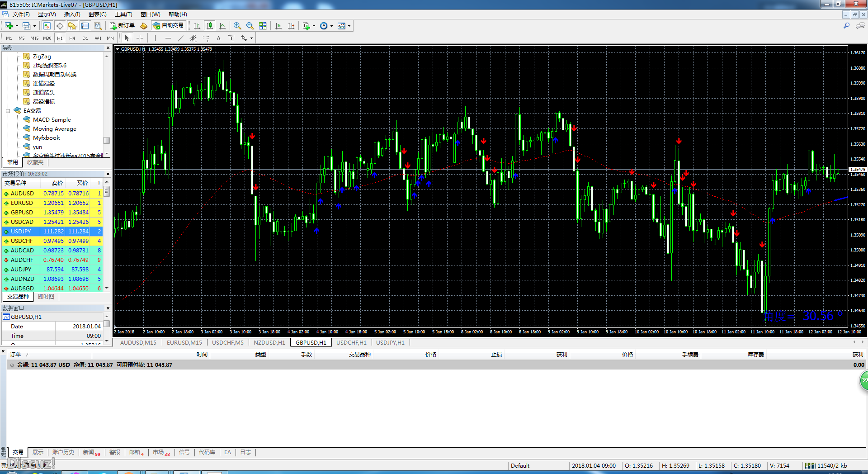
Task: Open the 收藏夹 navigator tab
Action: point(35,162)
